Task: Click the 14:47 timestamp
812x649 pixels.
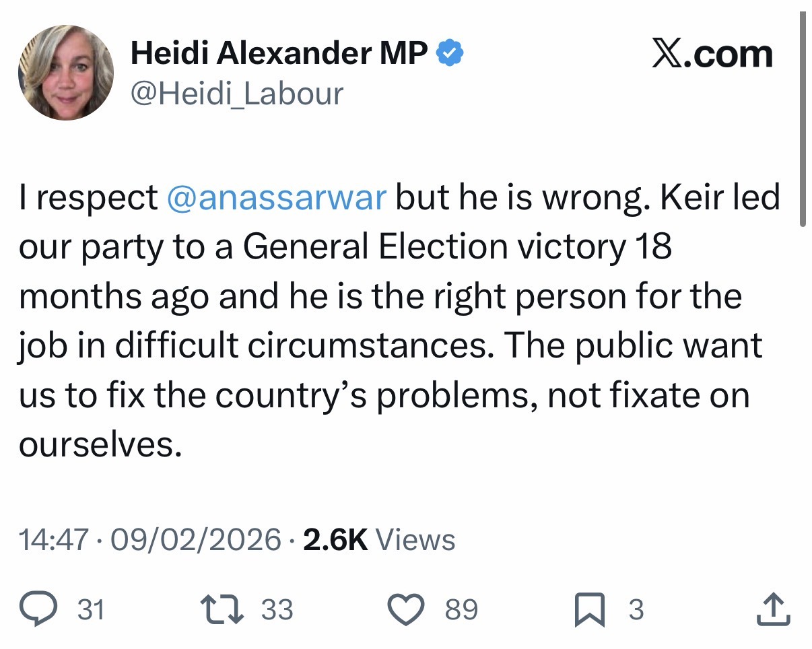Action: tap(54, 539)
